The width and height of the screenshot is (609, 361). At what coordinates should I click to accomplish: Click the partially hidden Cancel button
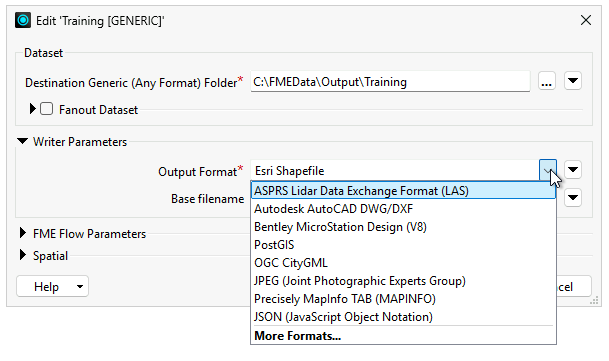pyautogui.click(x=574, y=287)
